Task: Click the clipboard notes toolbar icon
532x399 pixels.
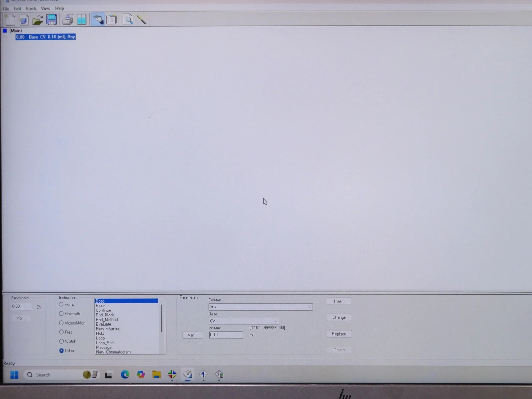Action: tap(112, 20)
